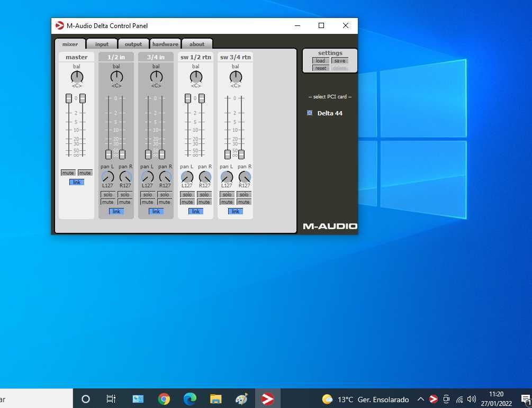Click the sw 1/2 rtn left fader handle
Image resolution: width=532 pixels, height=408 pixels.
pyautogui.click(x=187, y=98)
